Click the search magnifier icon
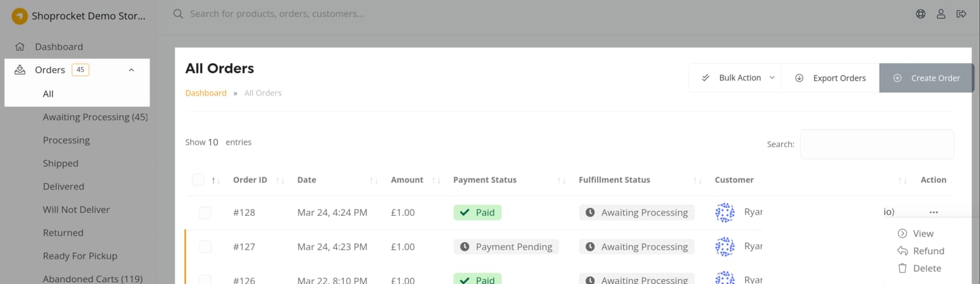The image size is (980, 284). coord(178,13)
